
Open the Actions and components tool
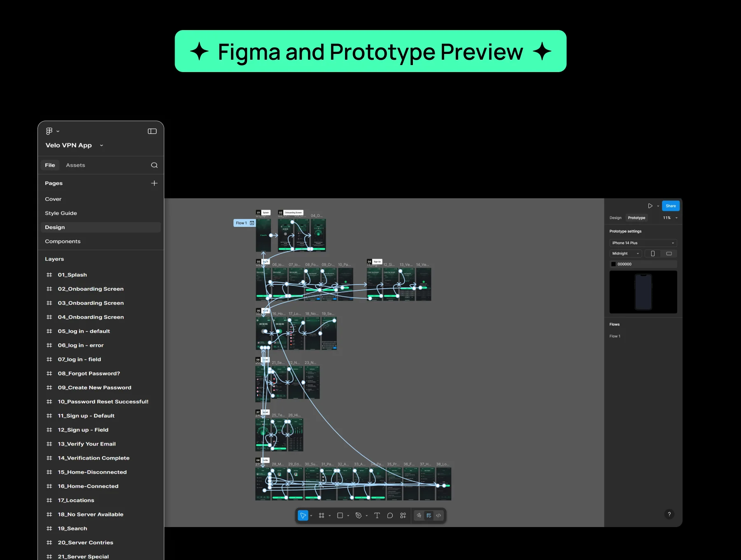[x=403, y=516]
